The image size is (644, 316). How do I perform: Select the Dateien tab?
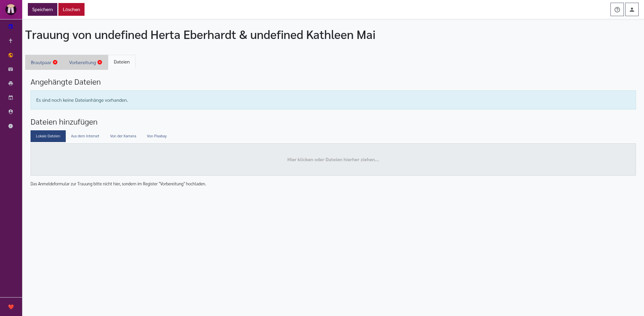[x=122, y=62]
